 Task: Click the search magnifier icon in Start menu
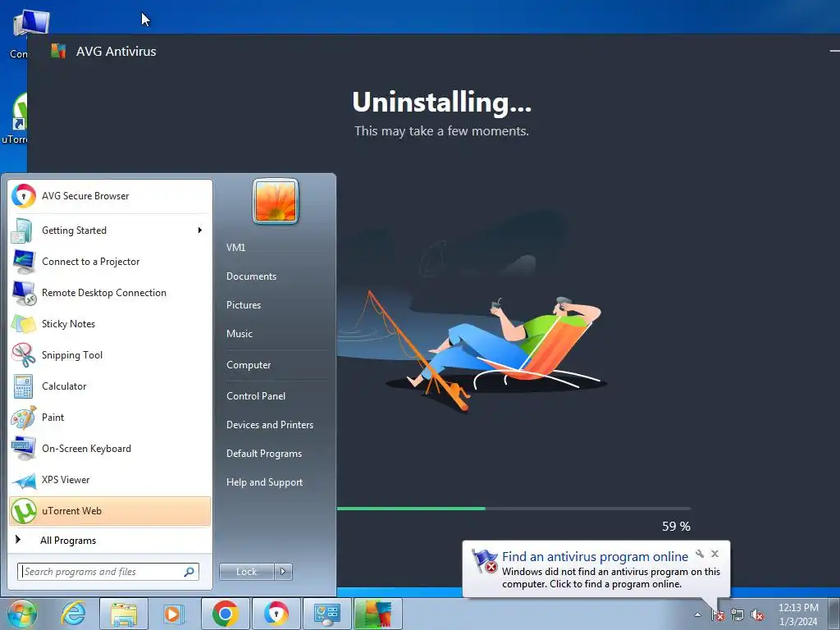coord(189,572)
